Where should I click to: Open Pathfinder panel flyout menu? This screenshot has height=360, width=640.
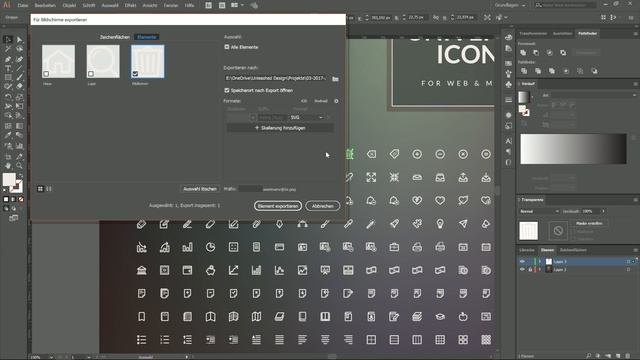click(x=636, y=33)
